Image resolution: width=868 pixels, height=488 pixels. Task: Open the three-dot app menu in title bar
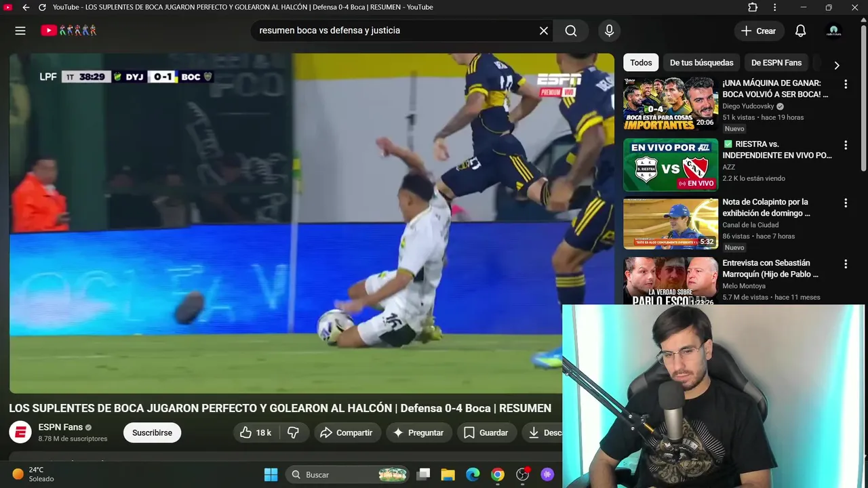click(x=775, y=7)
